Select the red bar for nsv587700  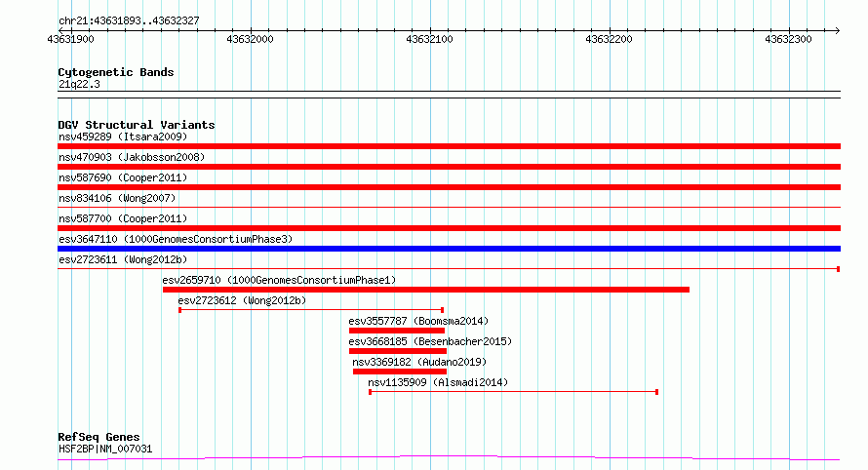coord(449,228)
